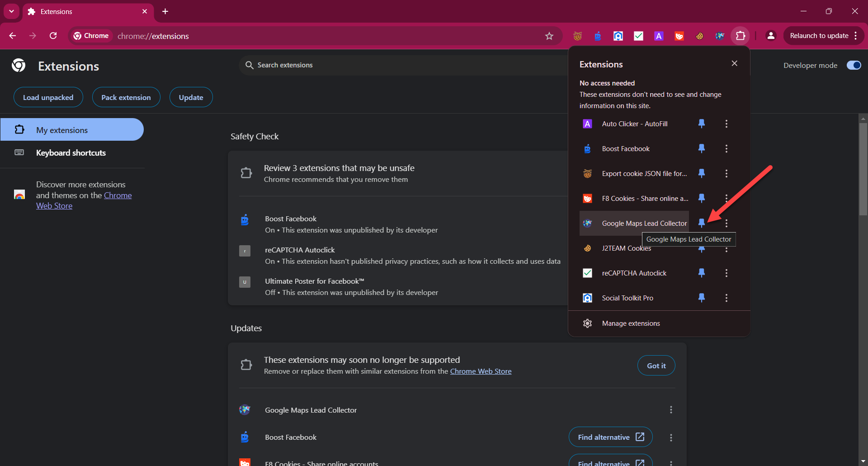Unpin Auto Clicker - AutoFill from toolbar

[x=701, y=124]
